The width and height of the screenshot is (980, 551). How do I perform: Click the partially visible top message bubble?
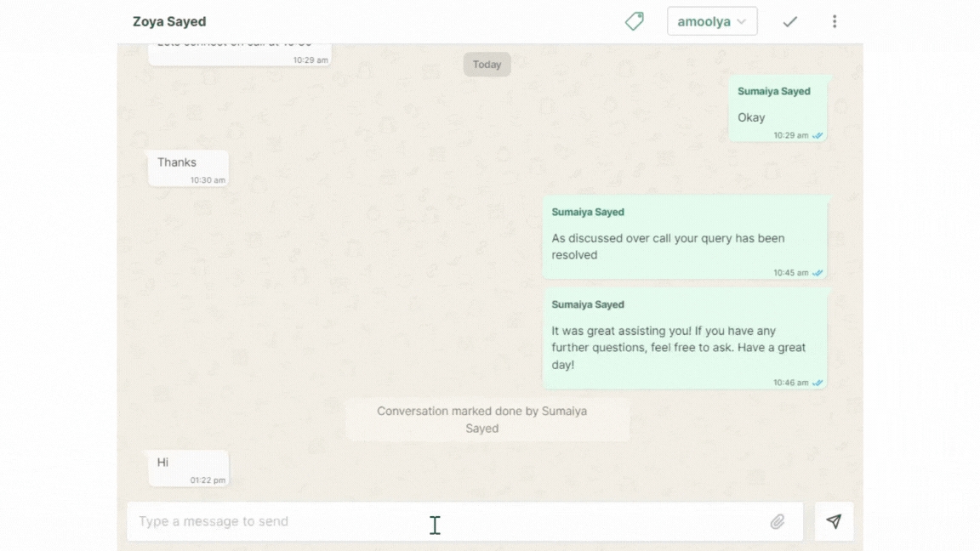[239, 53]
